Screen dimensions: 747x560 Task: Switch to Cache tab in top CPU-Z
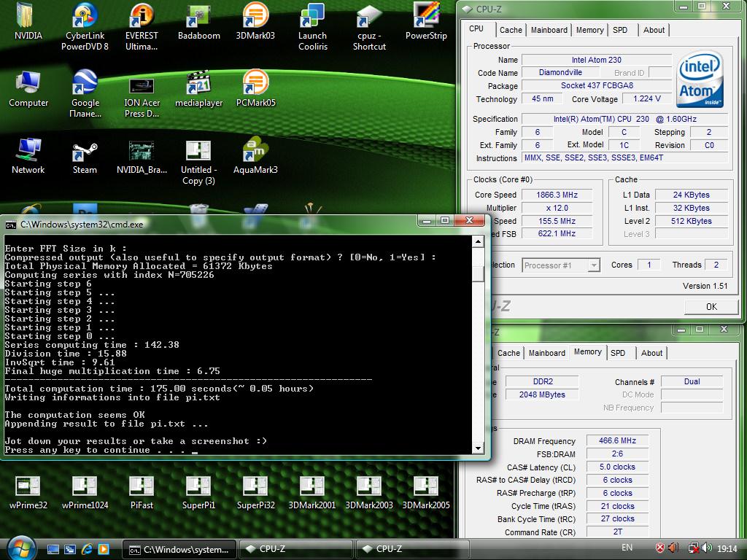(x=511, y=30)
